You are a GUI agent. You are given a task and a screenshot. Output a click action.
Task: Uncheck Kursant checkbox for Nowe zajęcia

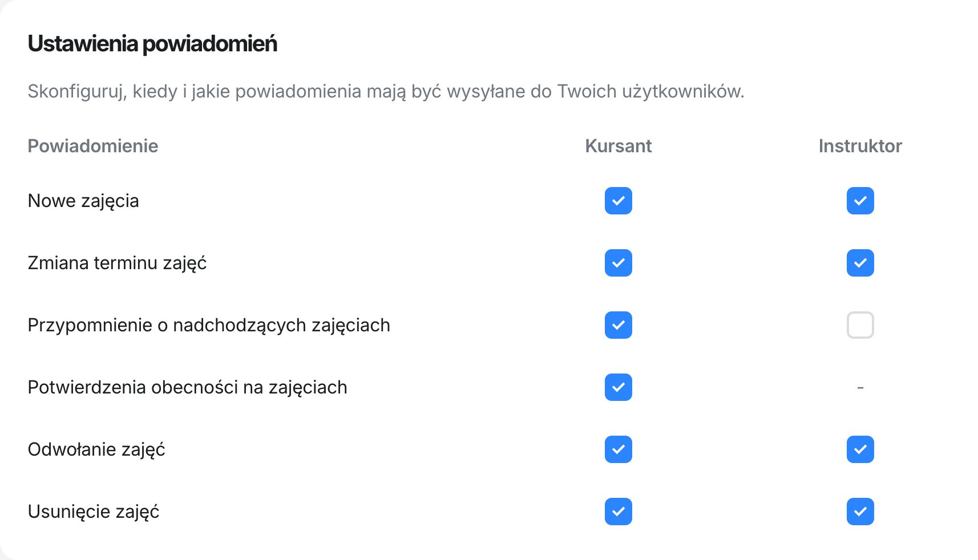618,201
